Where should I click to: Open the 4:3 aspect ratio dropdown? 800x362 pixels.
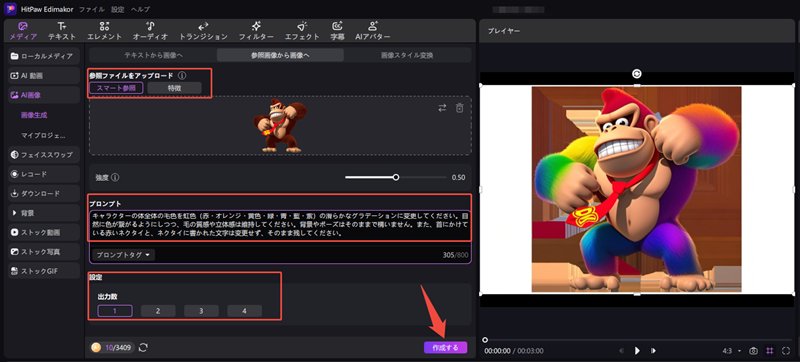[x=732, y=351]
